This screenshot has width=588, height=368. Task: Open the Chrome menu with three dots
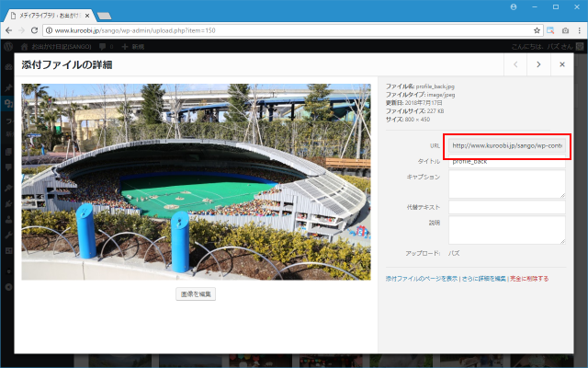pyautogui.click(x=580, y=30)
